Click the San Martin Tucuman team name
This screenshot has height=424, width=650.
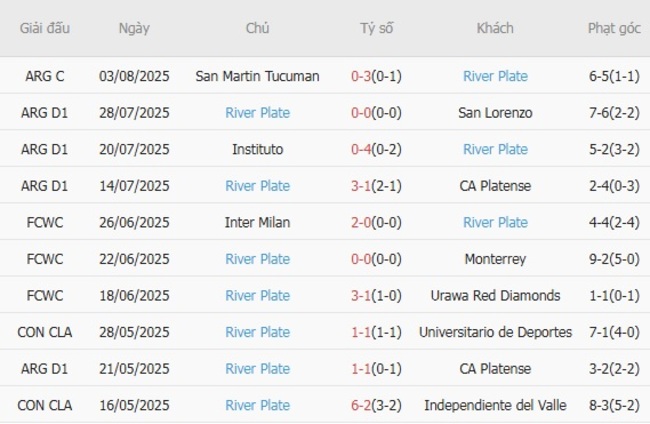[x=257, y=76]
